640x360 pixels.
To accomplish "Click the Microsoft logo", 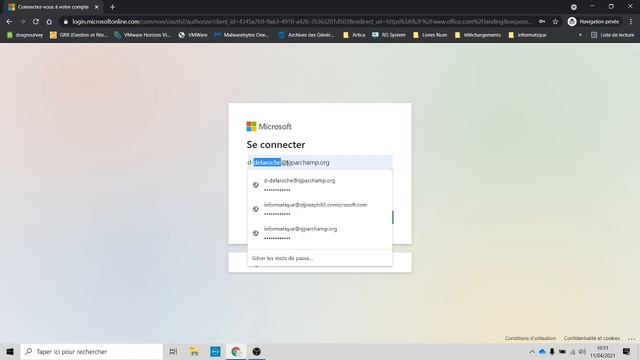I will click(269, 127).
